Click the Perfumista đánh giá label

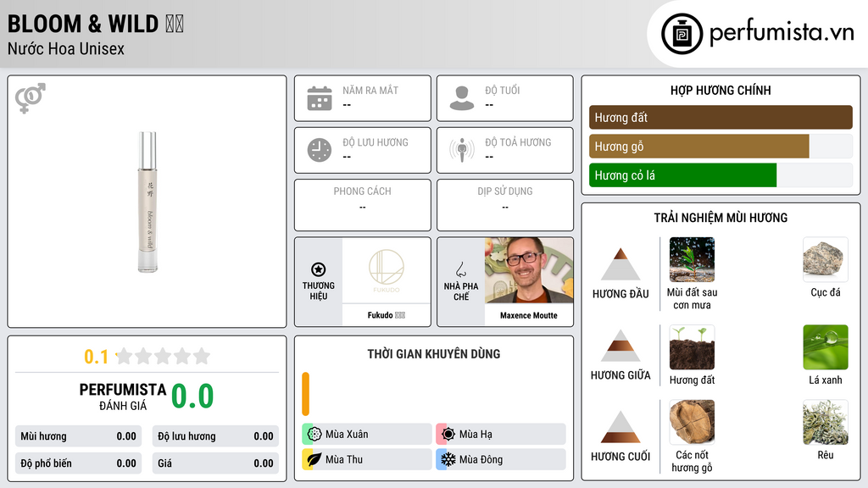(123, 396)
